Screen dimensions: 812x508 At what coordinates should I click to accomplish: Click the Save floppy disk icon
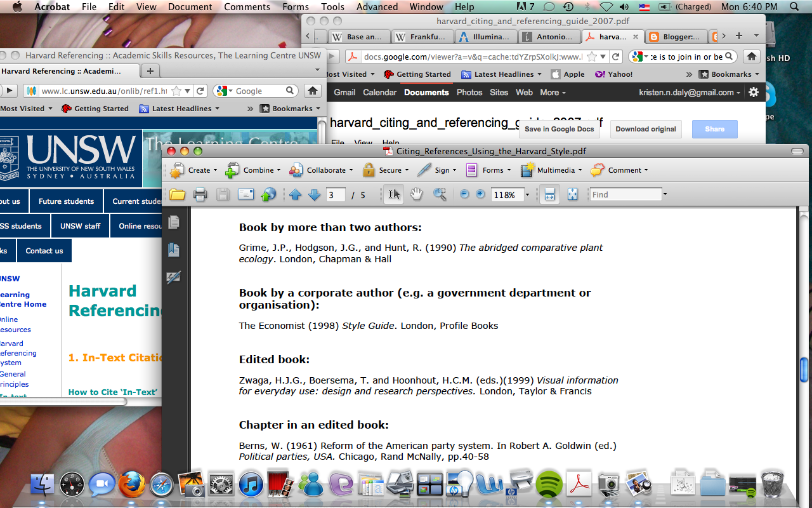[x=223, y=195]
